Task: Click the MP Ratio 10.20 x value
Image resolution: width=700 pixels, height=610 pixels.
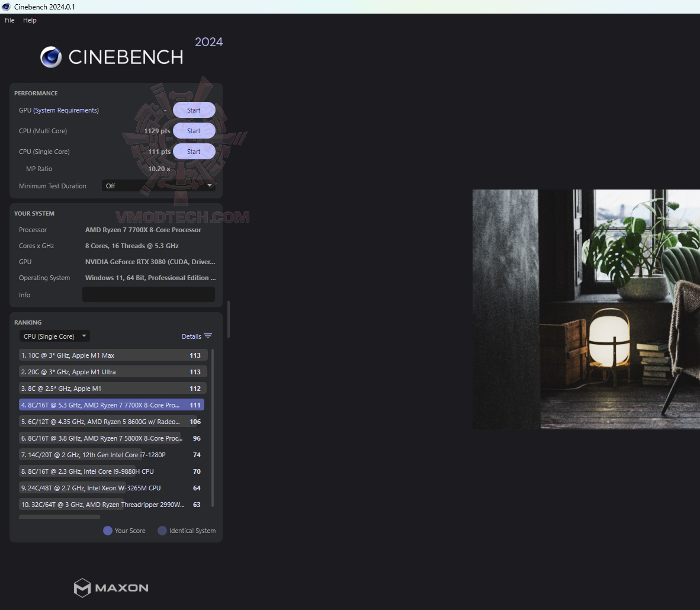Action: click(159, 169)
